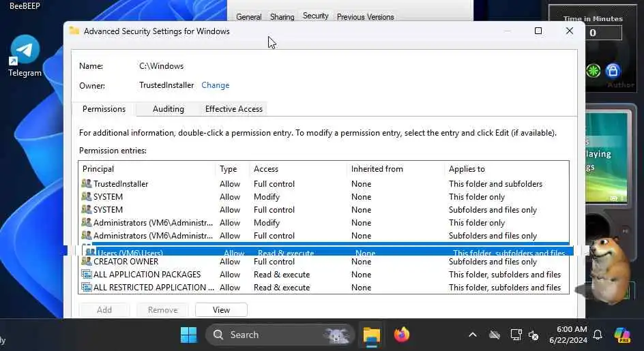Select the ALL APPLICATION PACKAGES entry
Image resolution: width=644 pixels, height=351 pixels.
[323, 274]
